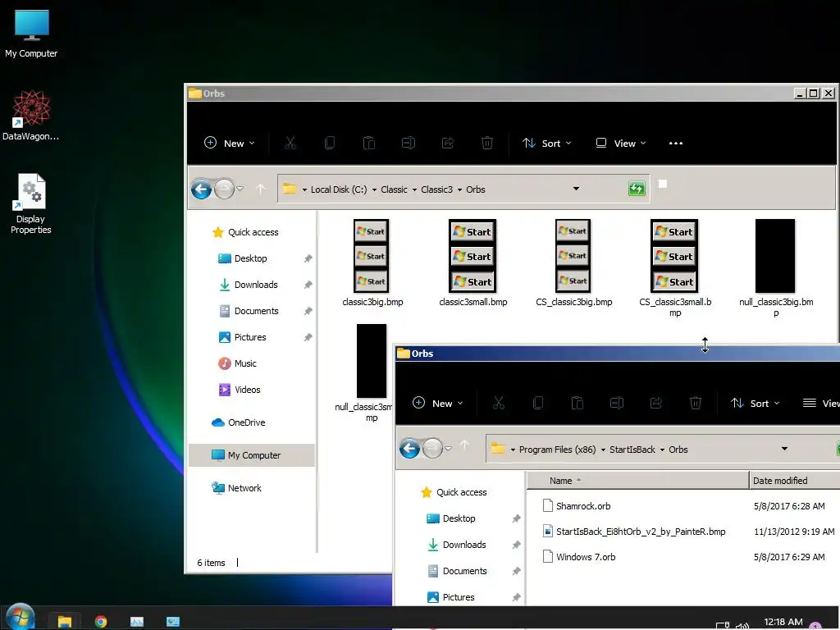Click Classic3 breadcrumb segment
Screen dimensions: 840x630
click(436, 189)
